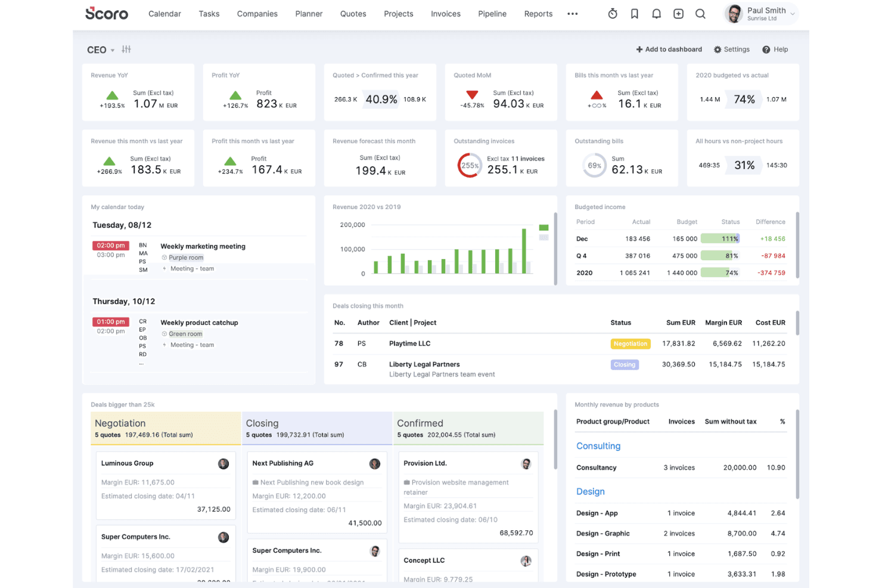Open the Help link

(x=775, y=49)
